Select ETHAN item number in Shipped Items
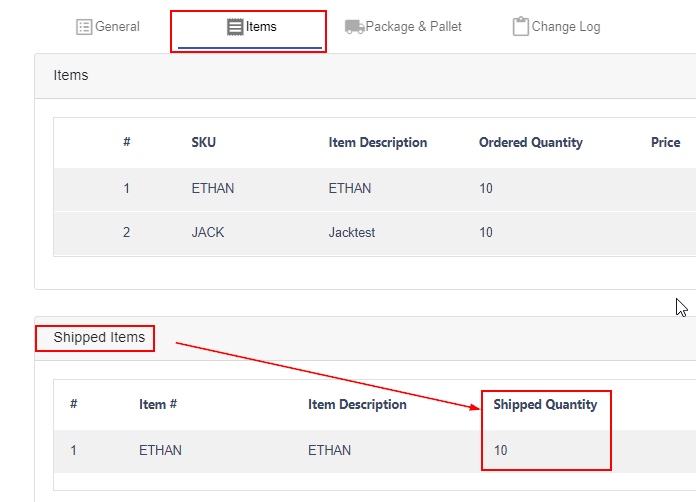696x502 pixels. [160, 450]
